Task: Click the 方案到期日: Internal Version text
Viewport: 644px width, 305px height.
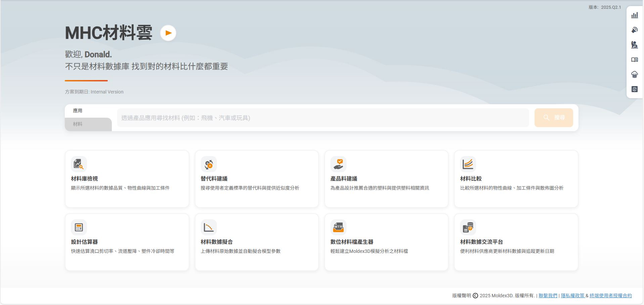Action: click(x=94, y=92)
